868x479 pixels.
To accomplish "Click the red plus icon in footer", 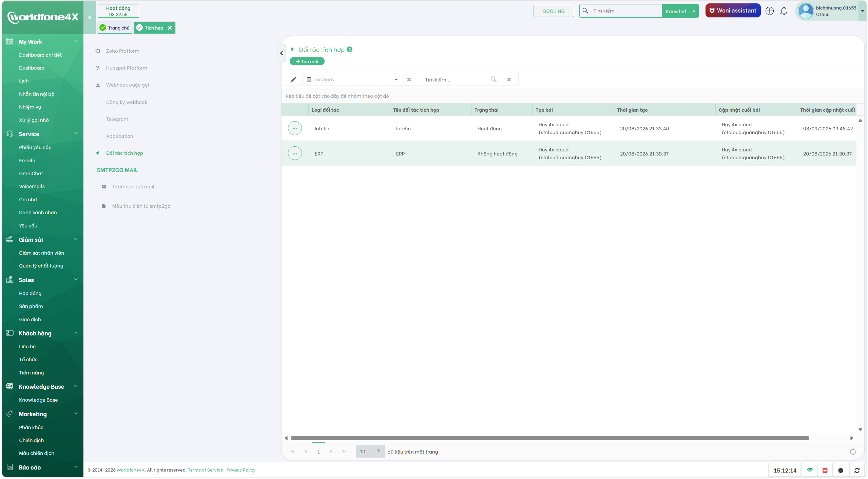I will coord(825,470).
